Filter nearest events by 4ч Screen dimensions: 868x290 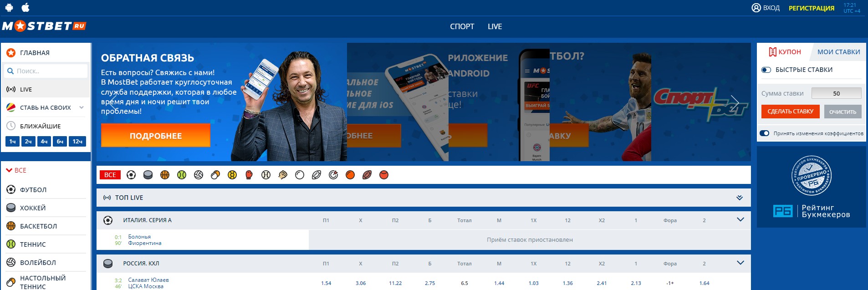(44, 142)
